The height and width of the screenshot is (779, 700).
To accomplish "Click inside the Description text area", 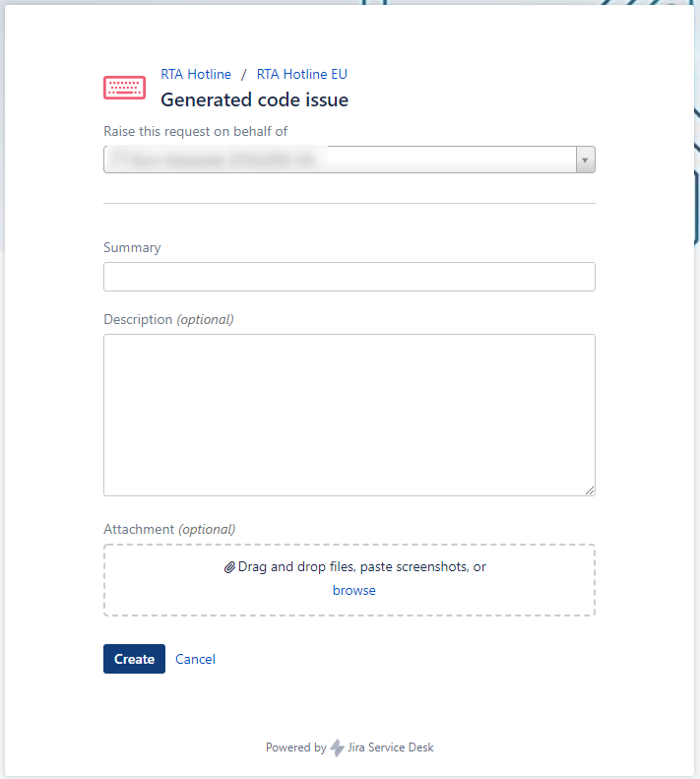I will (x=350, y=415).
